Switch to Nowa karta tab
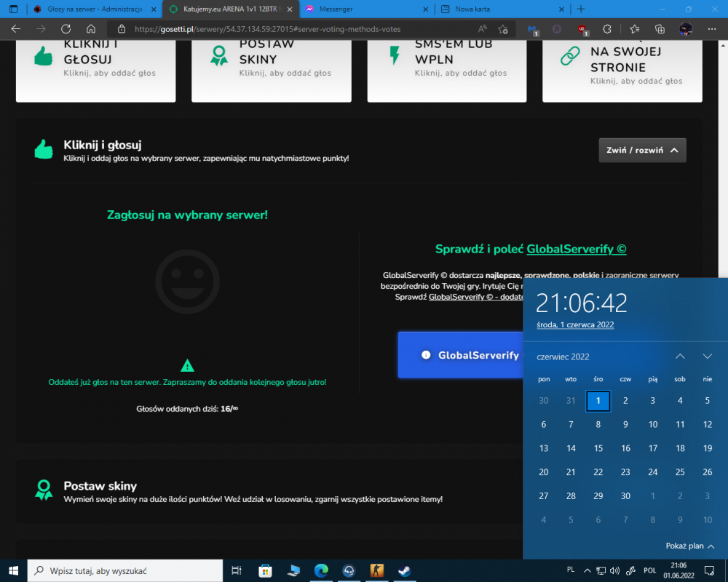Screen dimensions: 728x582 [502, 9]
